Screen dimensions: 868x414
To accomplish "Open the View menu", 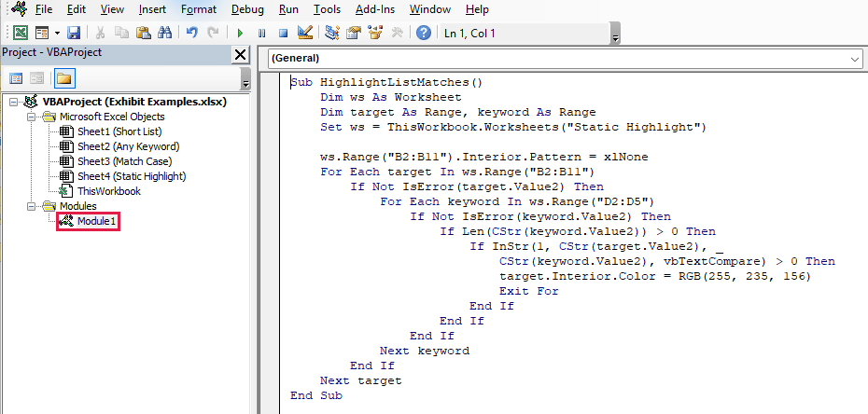I will click(112, 9).
